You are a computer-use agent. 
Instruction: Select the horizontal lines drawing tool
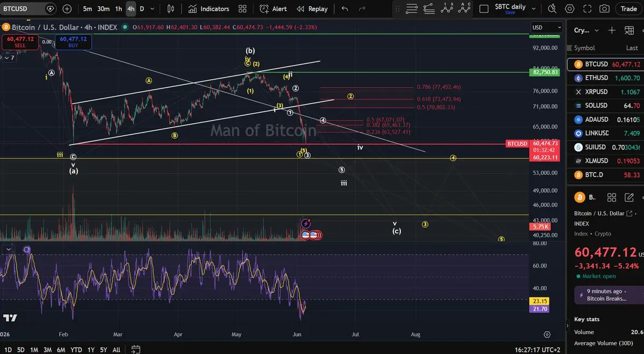pyautogui.click(x=412, y=9)
